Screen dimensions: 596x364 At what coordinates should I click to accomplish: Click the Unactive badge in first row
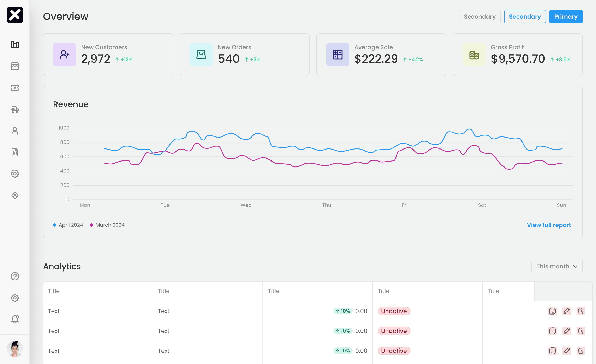[x=394, y=311]
